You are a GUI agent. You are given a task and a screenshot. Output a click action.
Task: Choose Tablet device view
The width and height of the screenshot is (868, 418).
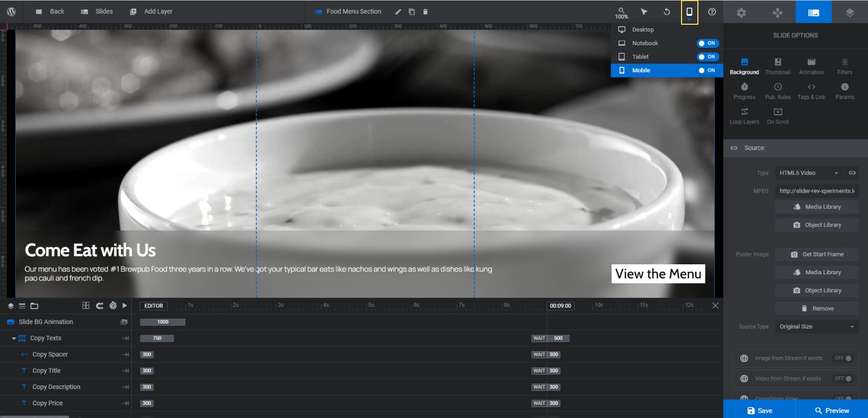(x=640, y=57)
